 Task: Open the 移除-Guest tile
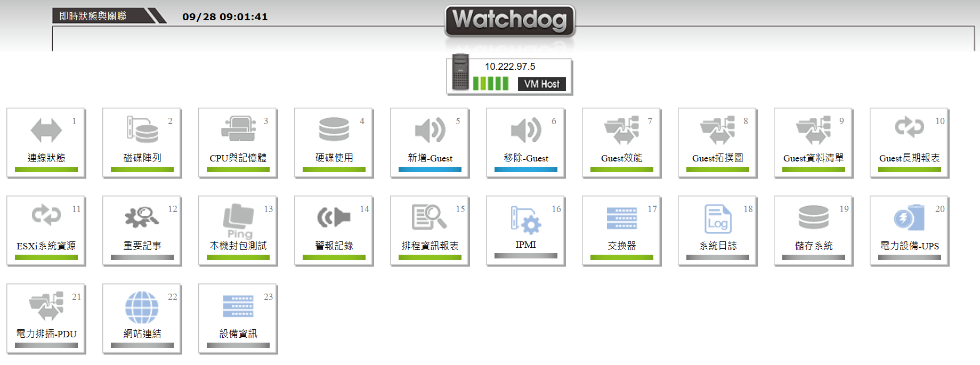pyautogui.click(x=526, y=143)
